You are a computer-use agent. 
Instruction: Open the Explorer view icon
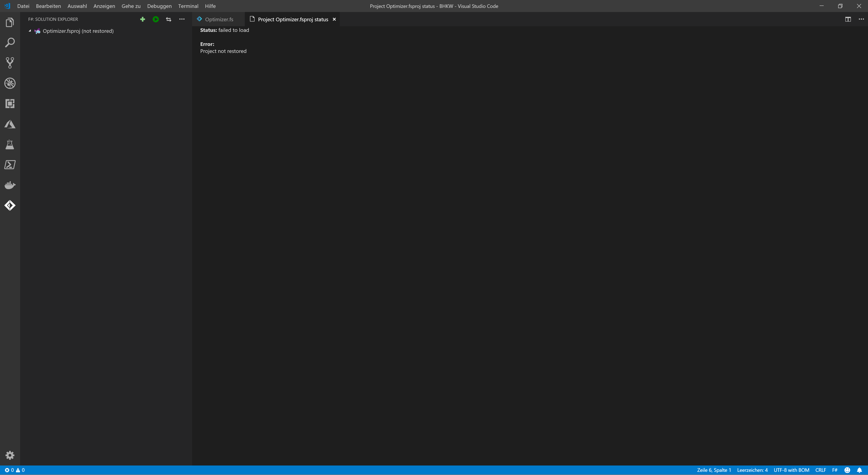(x=10, y=22)
